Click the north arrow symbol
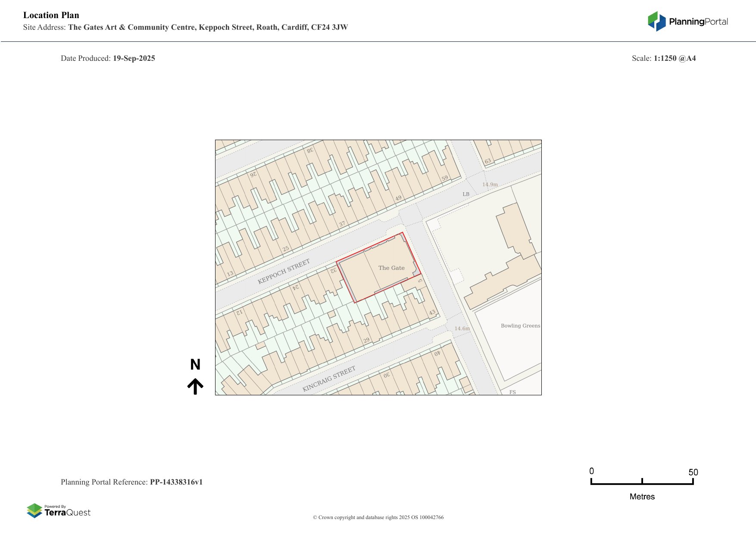The height and width of the screenshot is (535, 756). (195, 386)
